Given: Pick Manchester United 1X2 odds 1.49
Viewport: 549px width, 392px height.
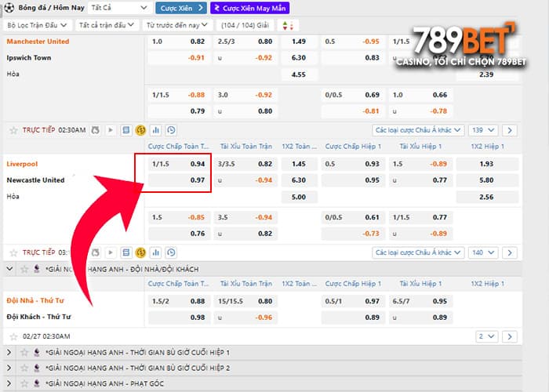Looking at the screenshot, I should (x=299, y=42).
